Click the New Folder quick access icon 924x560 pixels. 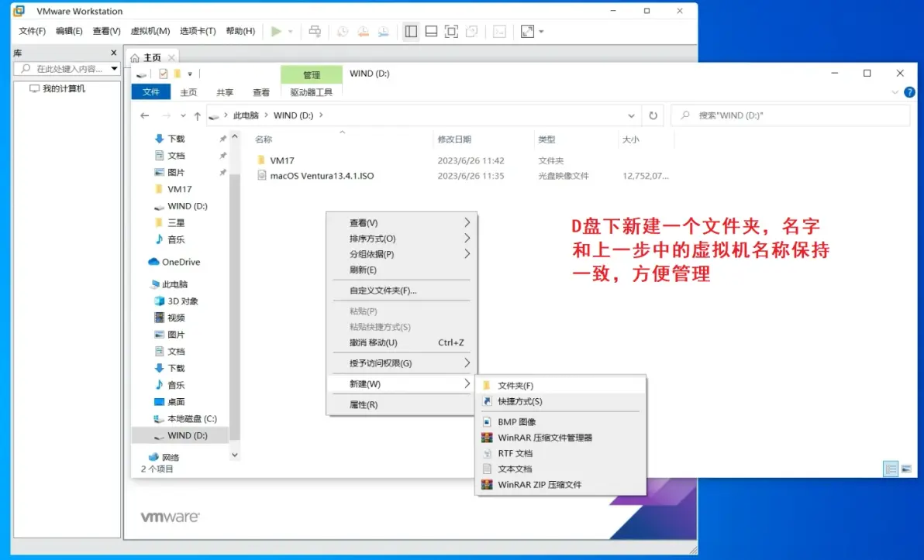(177, 74)
